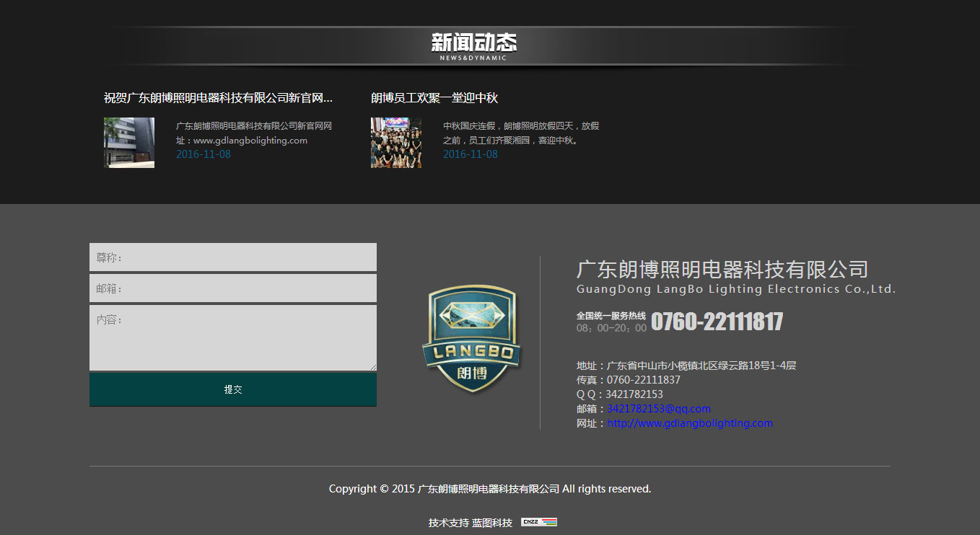Click the 蓝图科技 tech support link
980x535 pixels.
pyautogui.click(x=492, y=523)
